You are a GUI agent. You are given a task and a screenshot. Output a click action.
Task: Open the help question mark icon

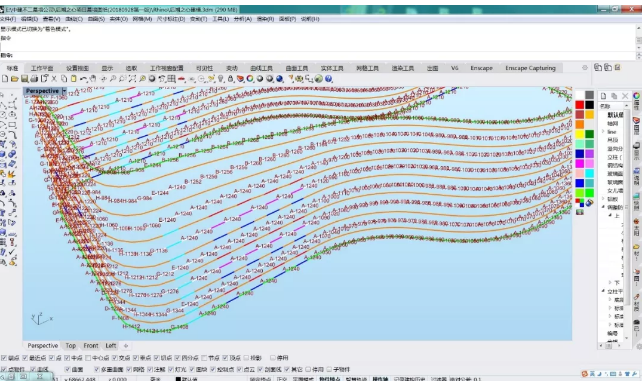pos(329,78)
